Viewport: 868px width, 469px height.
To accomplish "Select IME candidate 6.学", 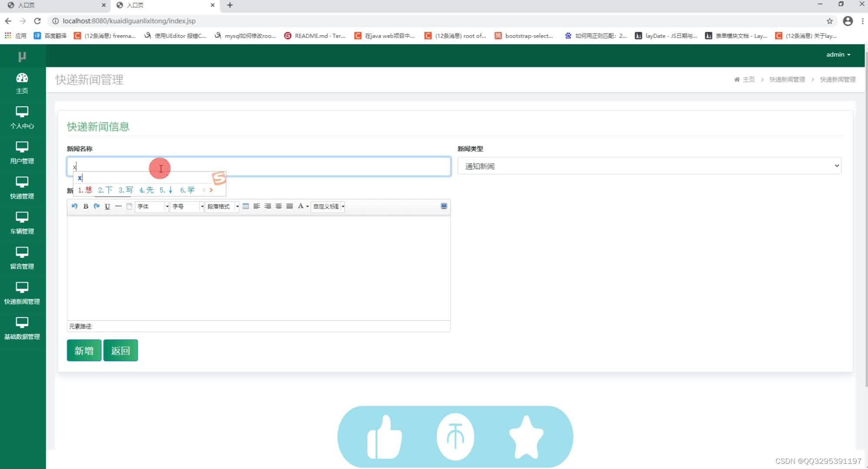I will coord(187,190).
